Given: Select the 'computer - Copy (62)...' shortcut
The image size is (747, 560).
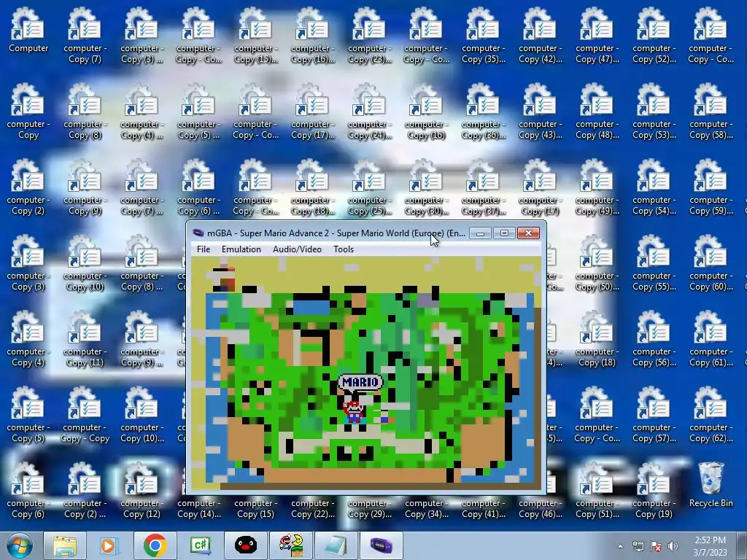Looking at the screenshot, I should [711, 415].
